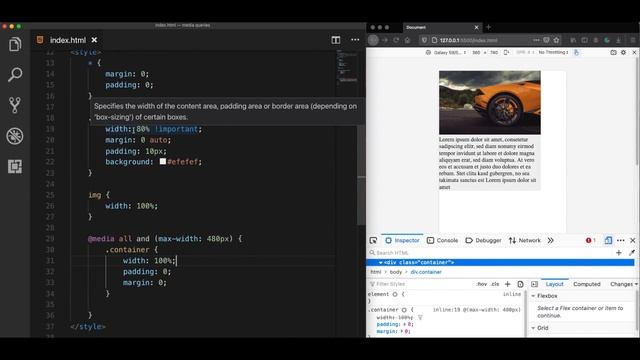
Task: Click the body breadcrumb
Action: [x=396, y=272]
